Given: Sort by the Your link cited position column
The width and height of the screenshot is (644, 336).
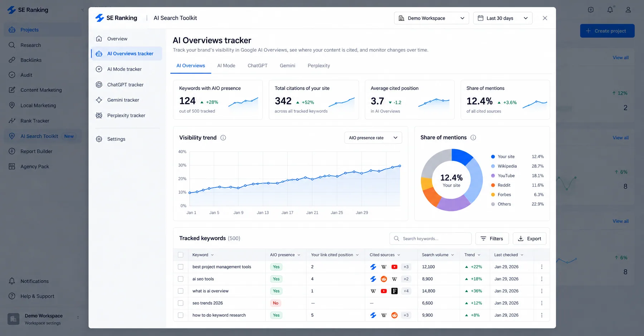Looking at the screenshot, I should pyautogui.click(x=335, y=255).
